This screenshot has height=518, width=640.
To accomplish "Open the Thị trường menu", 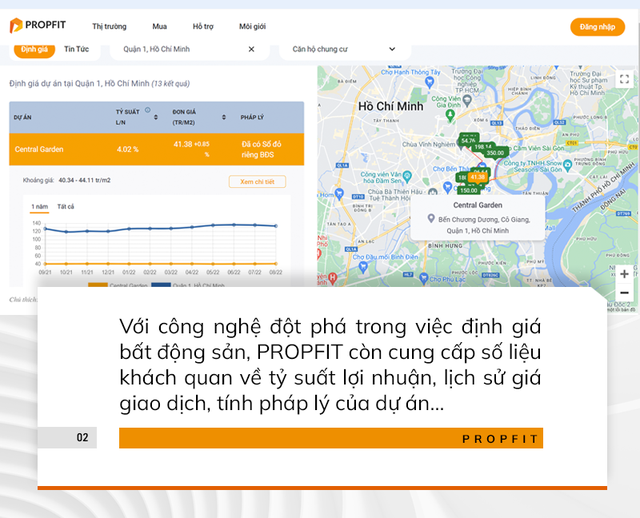I will point(109,27).
